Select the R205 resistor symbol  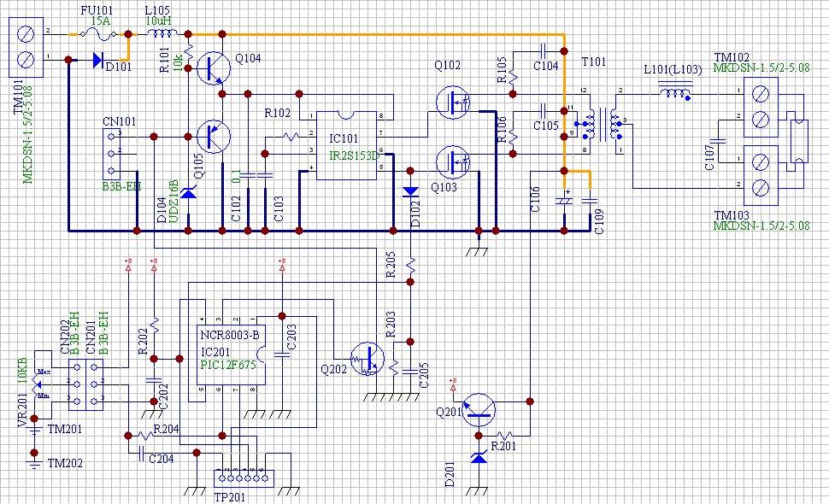tap(410, 265)
